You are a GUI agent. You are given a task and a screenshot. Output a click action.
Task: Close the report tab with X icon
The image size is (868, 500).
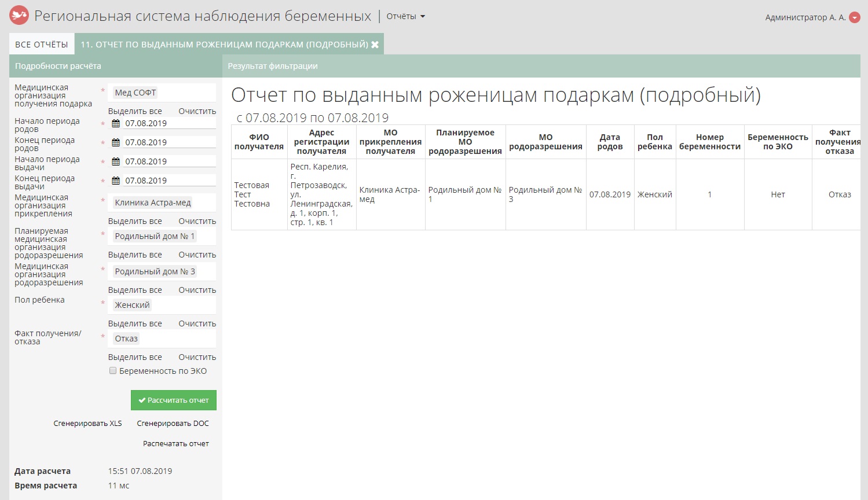coord(375,45)
